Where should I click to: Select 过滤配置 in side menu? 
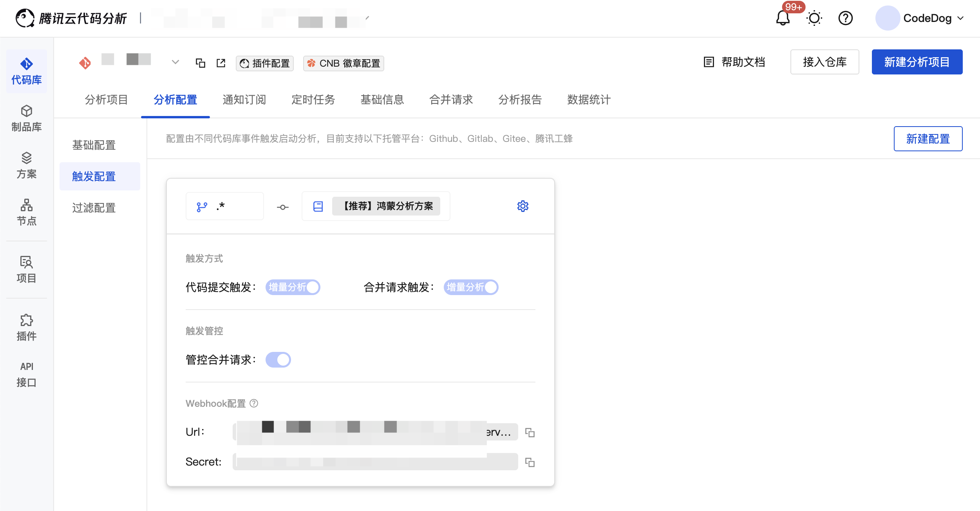tap(94, 208)
